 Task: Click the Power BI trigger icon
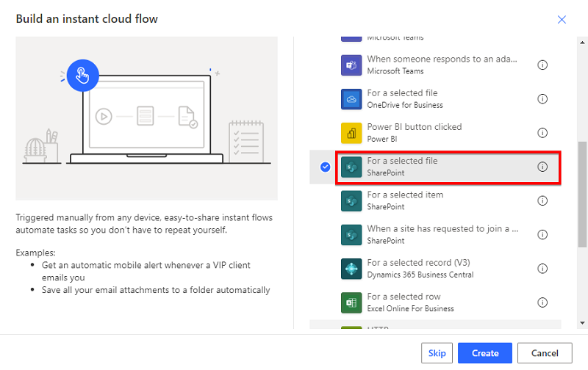click(x=351, y=133)
